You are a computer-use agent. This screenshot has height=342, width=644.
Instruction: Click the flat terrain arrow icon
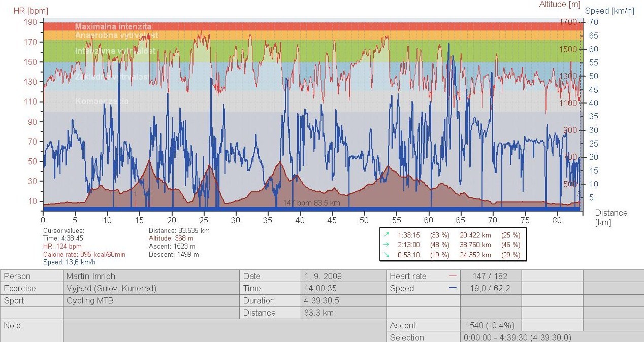click(x=387, y=245)
